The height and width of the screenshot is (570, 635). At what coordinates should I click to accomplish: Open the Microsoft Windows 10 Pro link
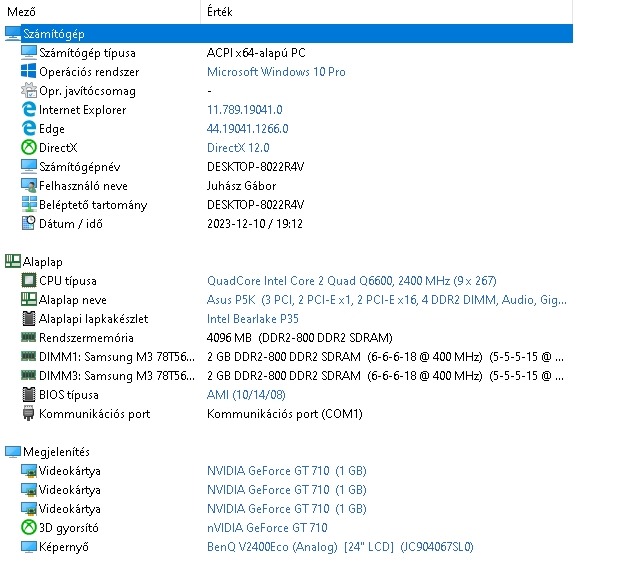[276, 72]
